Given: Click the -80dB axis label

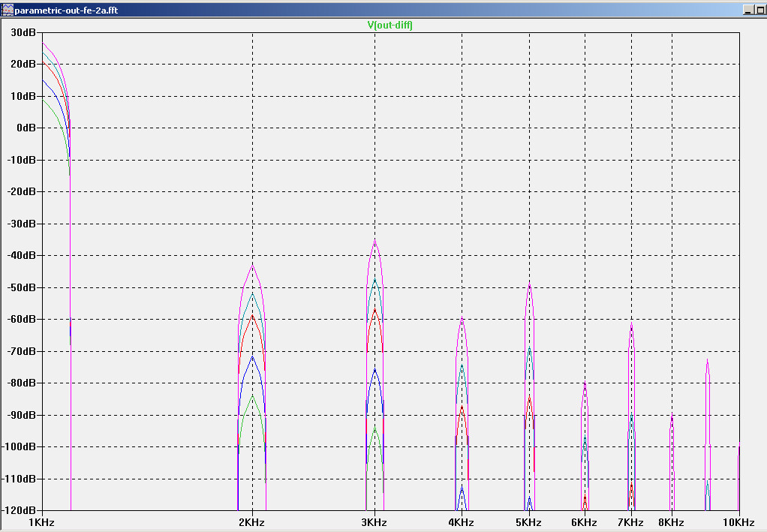Looking at the screenshot, I should (x=22, y=383).
